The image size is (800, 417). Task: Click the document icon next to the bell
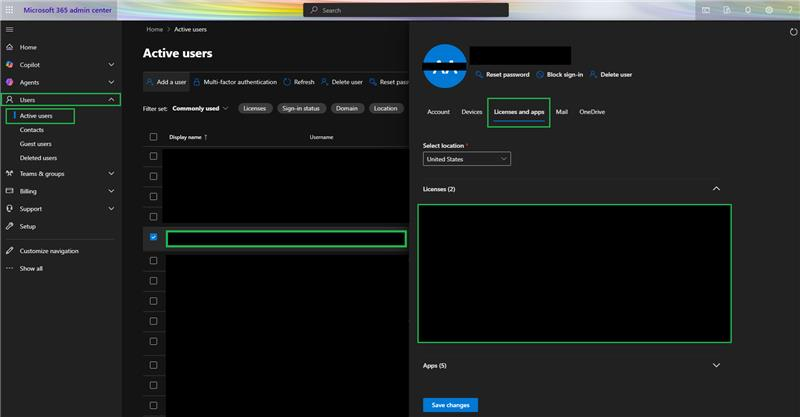(x=727, y=10)
